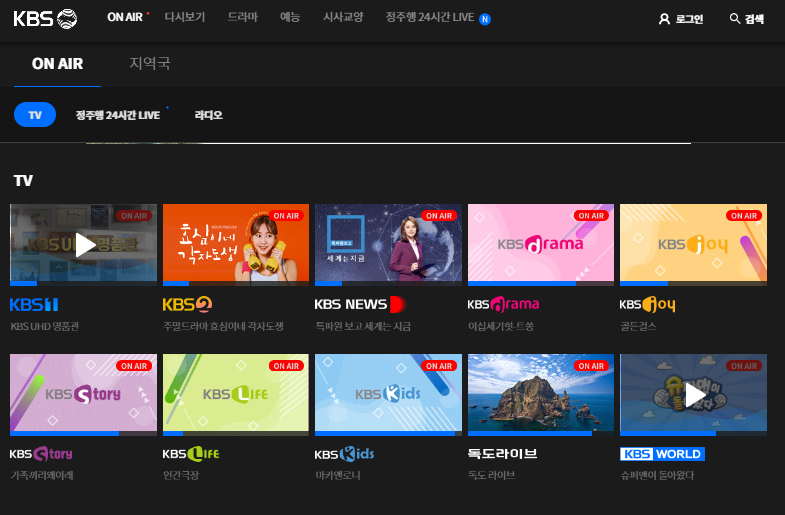Viewport: 785px width, 515px height.
Task: Click ON AIR badge on KBS Kids thumbnail
Action: [439, 366]
